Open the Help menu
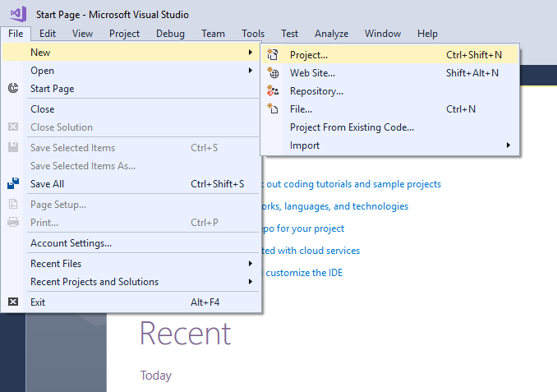This screenshot has height=392, width=557. coord(427,34)
